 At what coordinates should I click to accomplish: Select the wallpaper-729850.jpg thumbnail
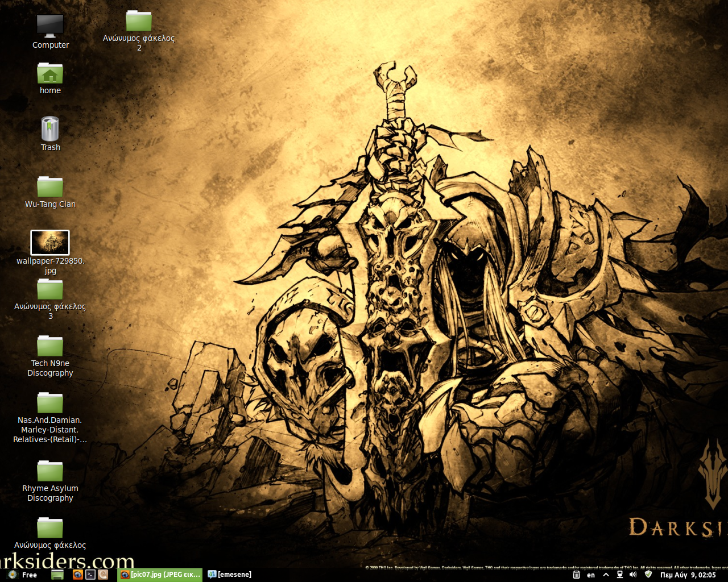click(50, 243)
